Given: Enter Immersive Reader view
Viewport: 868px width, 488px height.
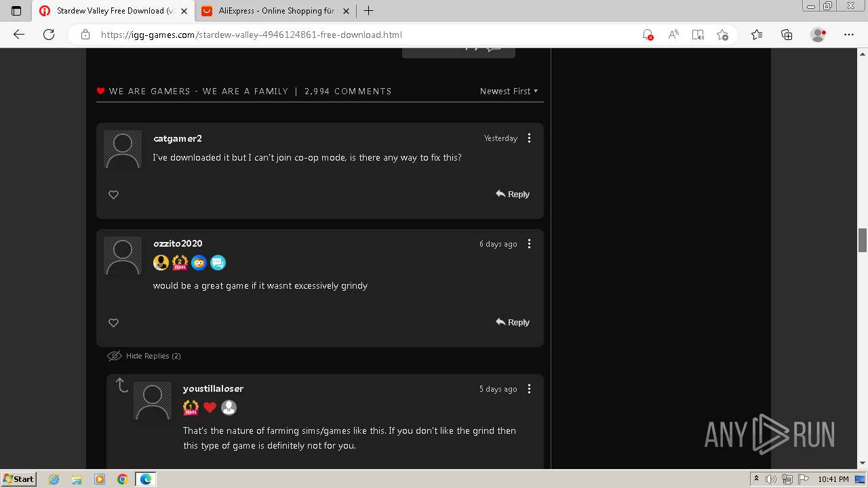Looking at the screenshot, I should pyautogui.click(x=698, y=35).
